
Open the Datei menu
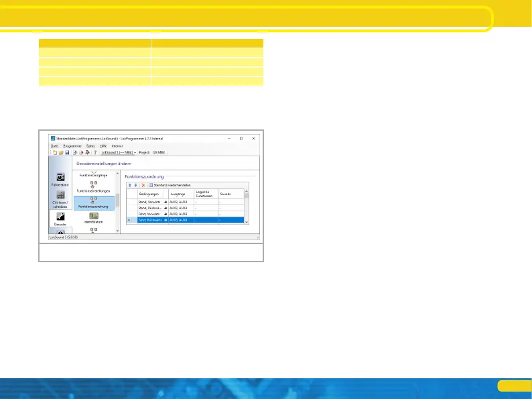click(54, 145)
